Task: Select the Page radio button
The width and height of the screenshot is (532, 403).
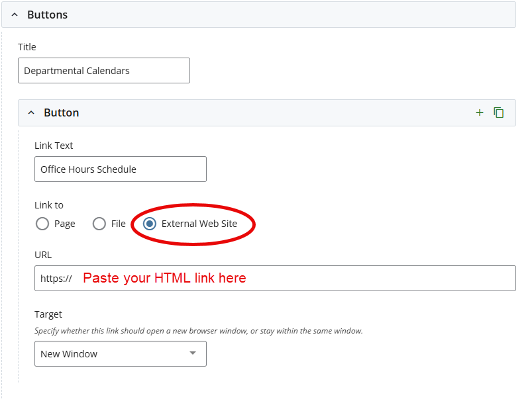Action: 42,224
